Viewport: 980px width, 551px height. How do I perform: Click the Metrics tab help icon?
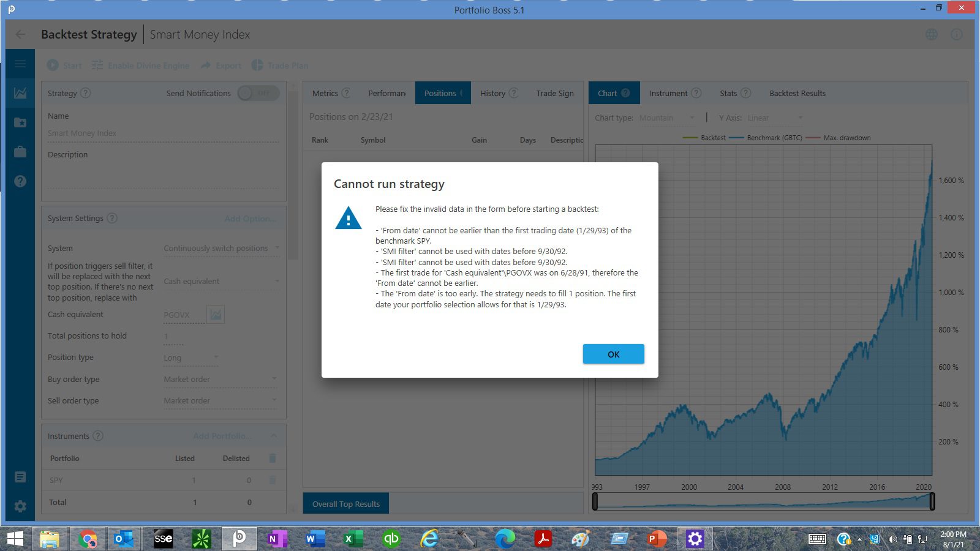pyautogui.click(x=346, y=93)
